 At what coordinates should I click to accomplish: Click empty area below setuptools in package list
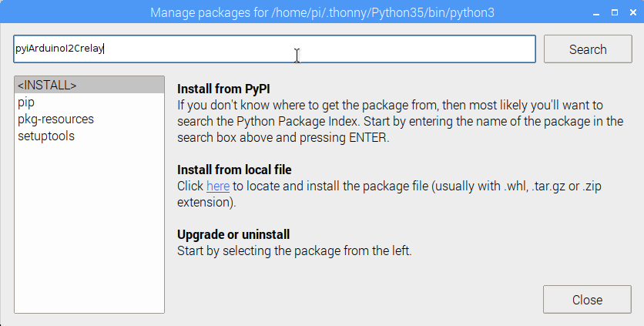[x=89, y=226]
